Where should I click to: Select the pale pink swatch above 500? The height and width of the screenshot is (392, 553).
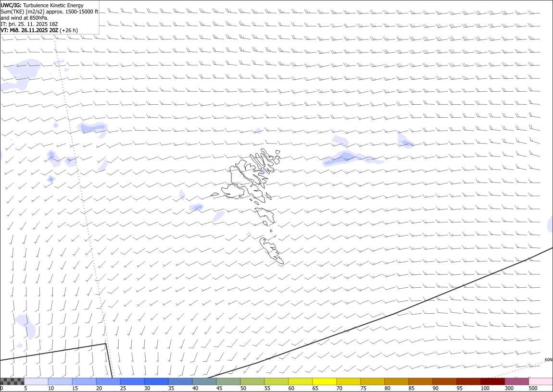pyautogui.click(x=540, y=381)
